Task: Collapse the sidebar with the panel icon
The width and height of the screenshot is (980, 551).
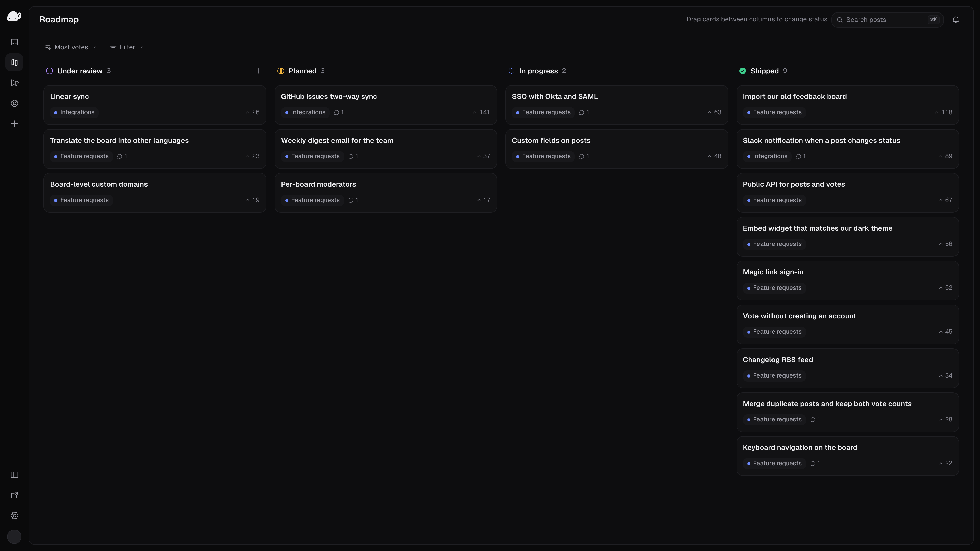Action: pyautogui.click(x=15, y=474)
